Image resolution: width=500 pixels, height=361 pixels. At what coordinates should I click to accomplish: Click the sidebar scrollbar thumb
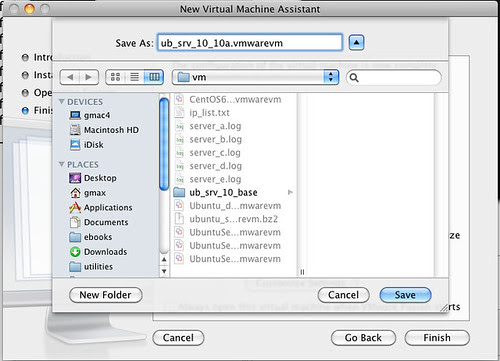point(164,144)
